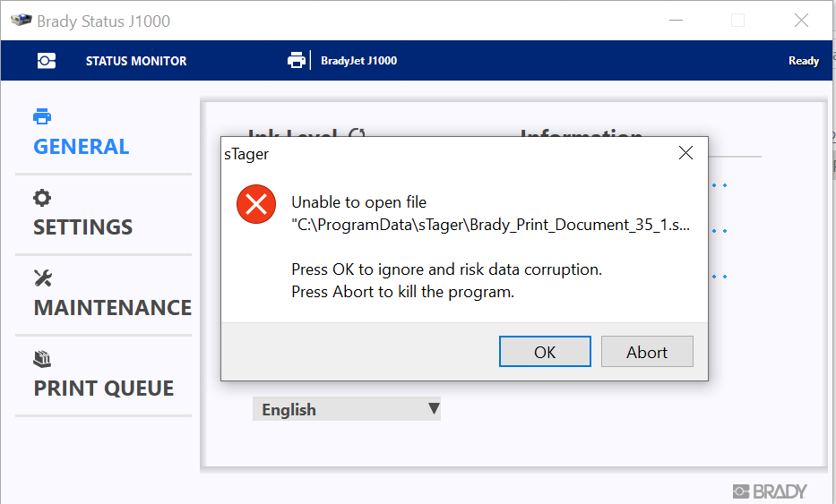Click the printer icon beside BradyJet J1000
The width and height of the screenshot is (836, 504).
[x=297, y=61]
